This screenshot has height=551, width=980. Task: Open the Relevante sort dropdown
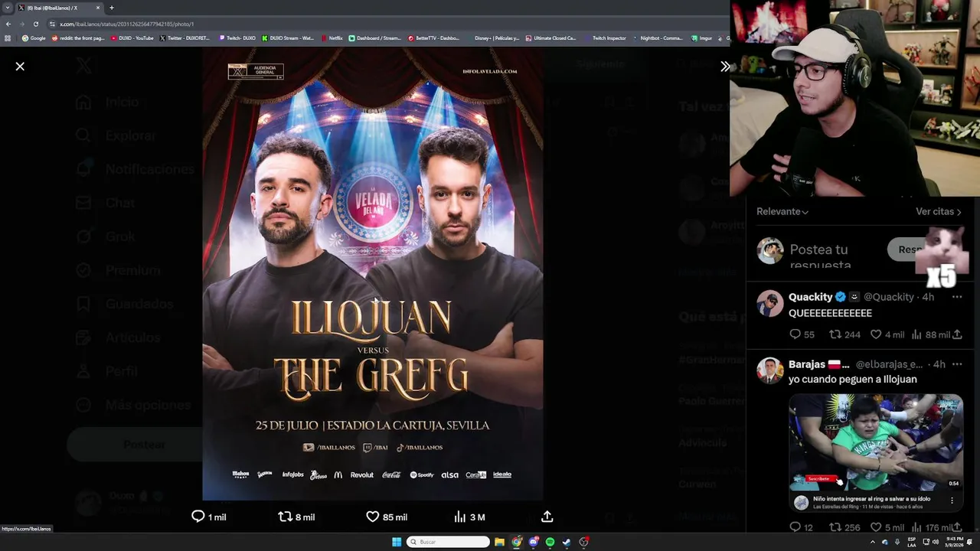click(782, 211)
